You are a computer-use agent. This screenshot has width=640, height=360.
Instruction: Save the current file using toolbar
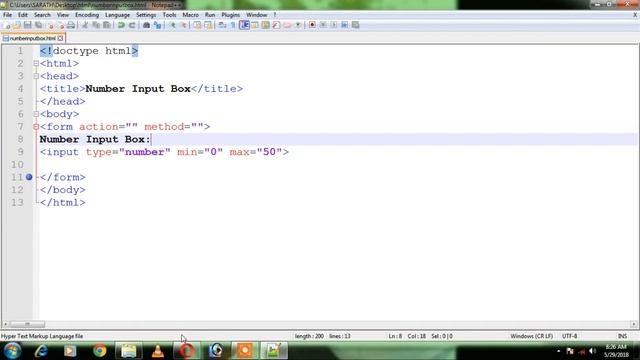click(x=27, y=25)
